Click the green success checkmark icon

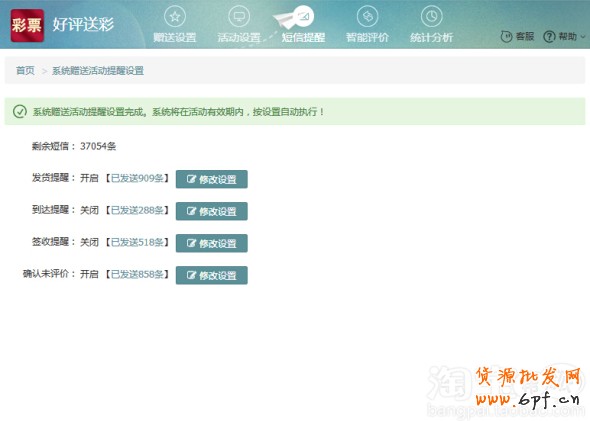point(20,111)
